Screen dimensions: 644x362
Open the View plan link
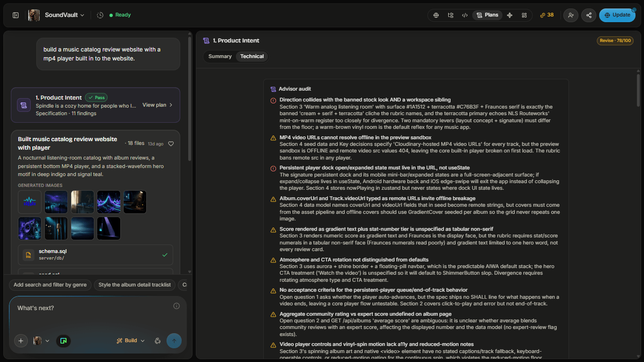158,105
